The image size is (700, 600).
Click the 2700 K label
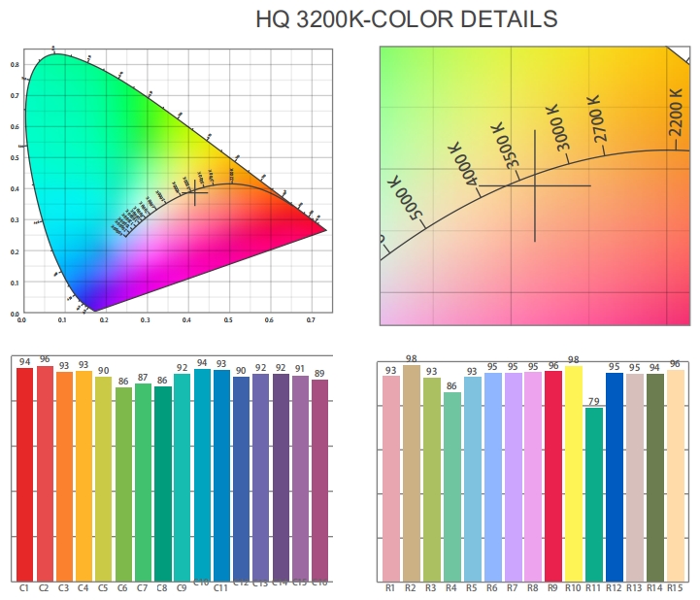597,118
